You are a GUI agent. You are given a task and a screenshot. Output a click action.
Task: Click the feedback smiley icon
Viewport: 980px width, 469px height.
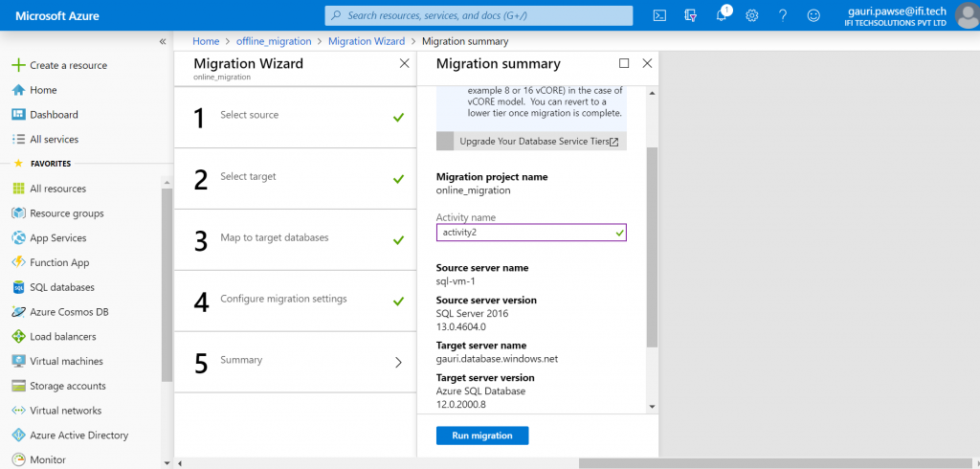coord(813,15)
